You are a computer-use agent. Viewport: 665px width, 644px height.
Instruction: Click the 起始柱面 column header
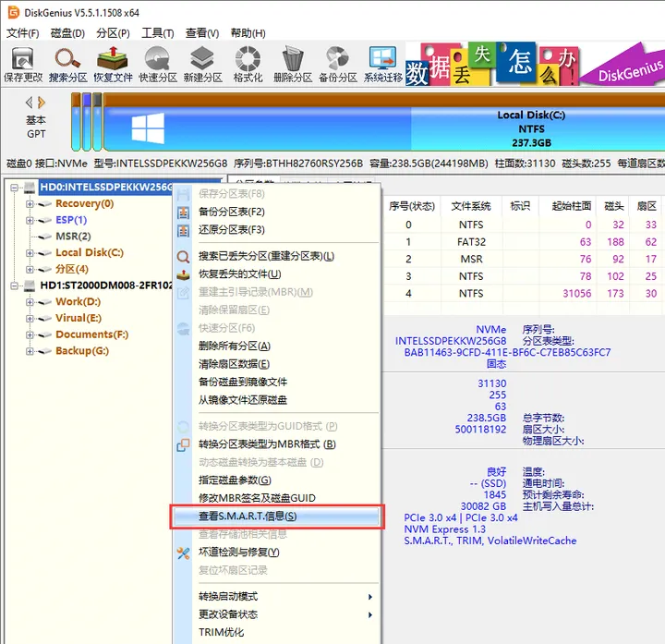(572, 207)
